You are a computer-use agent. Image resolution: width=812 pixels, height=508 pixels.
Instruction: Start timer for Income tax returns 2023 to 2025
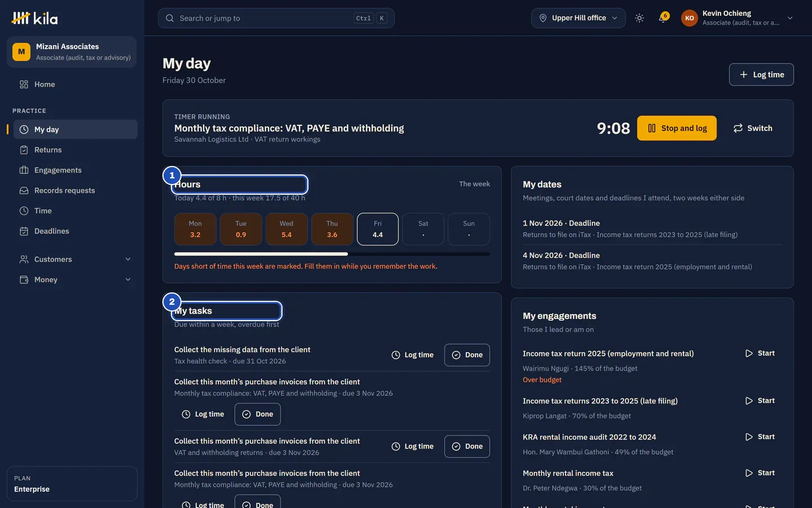click(x=760, y=401)
